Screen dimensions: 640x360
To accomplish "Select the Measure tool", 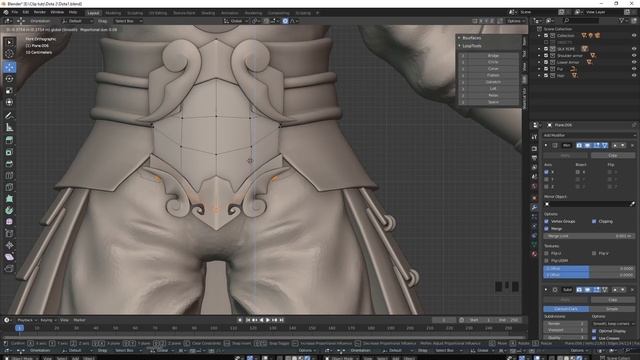I will (x=9, y=127).
